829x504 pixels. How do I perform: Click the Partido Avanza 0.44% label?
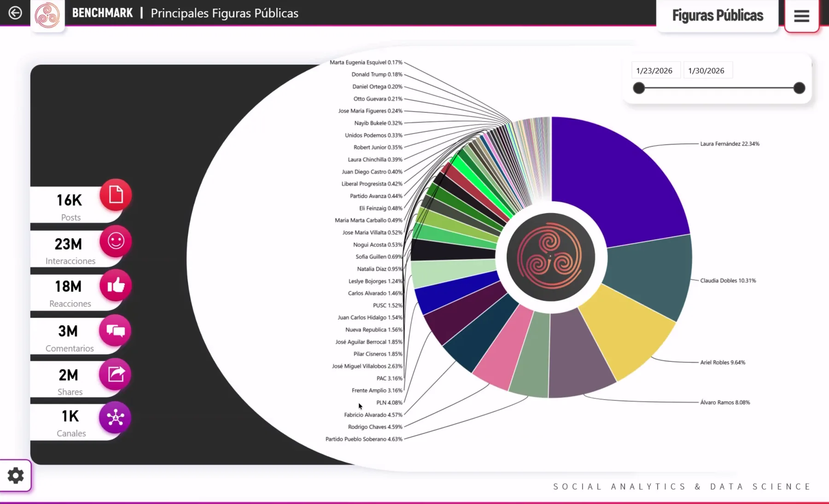tap(376, 196)
